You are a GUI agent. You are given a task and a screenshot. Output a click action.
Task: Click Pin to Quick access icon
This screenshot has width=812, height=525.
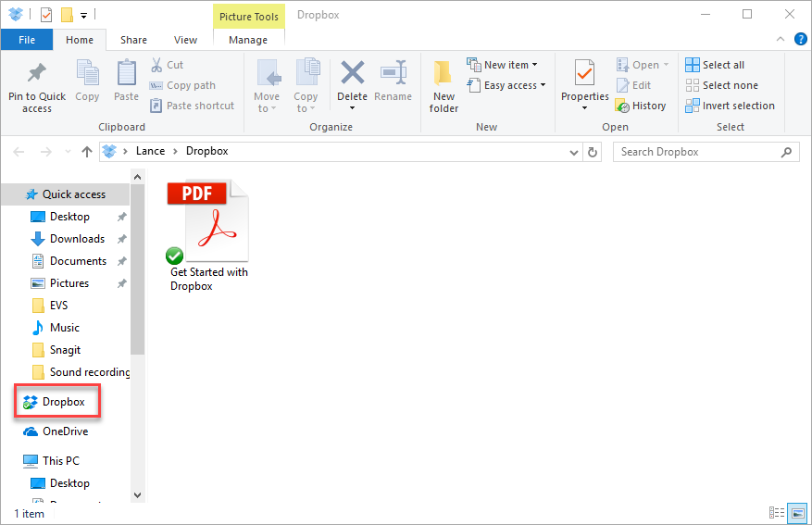point(37,73)
